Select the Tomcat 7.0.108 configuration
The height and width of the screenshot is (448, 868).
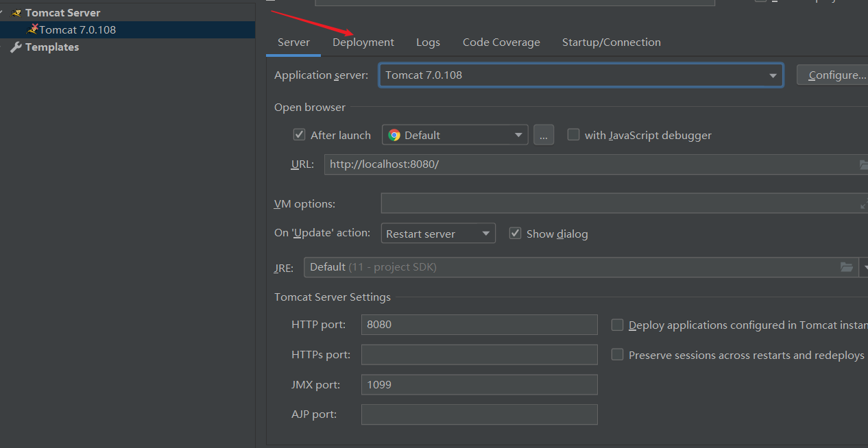click(x=128, y=30)
